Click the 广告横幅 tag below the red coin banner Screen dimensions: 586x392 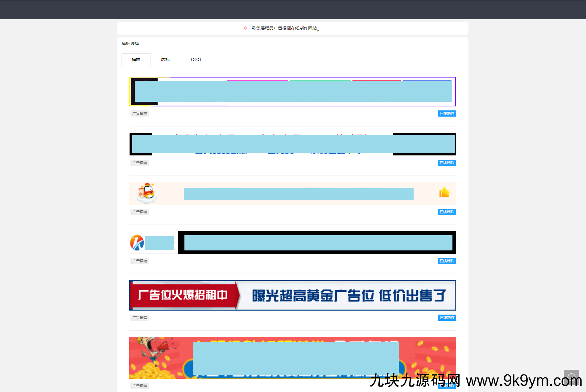[140, 386]
